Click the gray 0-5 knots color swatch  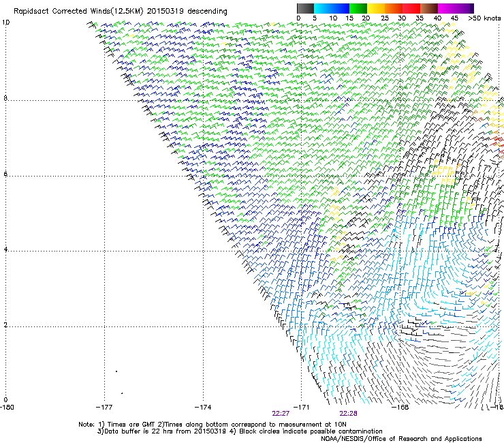pyautogui.click(x=305, y=8)
